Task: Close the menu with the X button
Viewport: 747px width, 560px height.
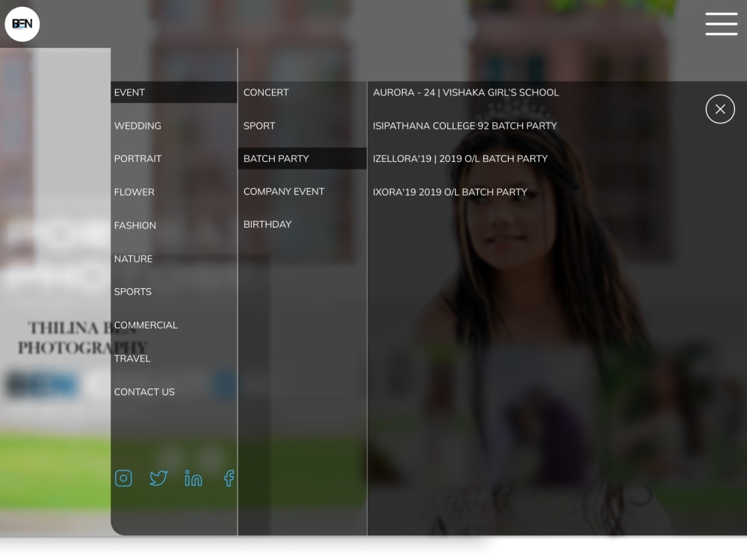Action: tap(720, 109)
